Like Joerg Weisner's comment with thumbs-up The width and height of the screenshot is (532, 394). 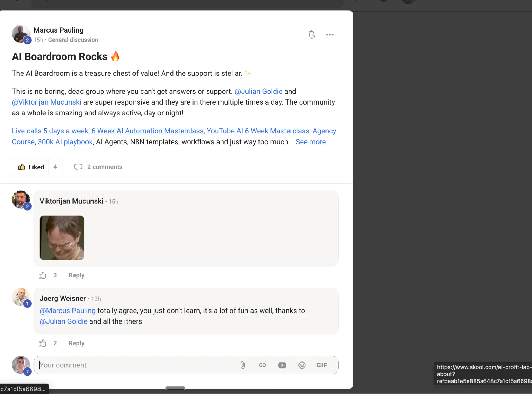click(42, 343)
